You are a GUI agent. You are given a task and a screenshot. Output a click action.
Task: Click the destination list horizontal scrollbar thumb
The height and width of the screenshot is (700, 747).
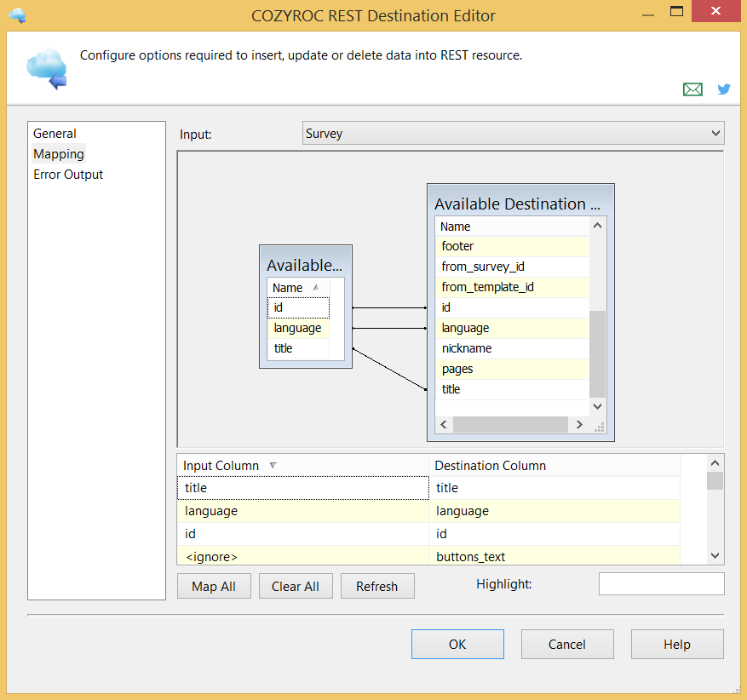tap(510, 424)
